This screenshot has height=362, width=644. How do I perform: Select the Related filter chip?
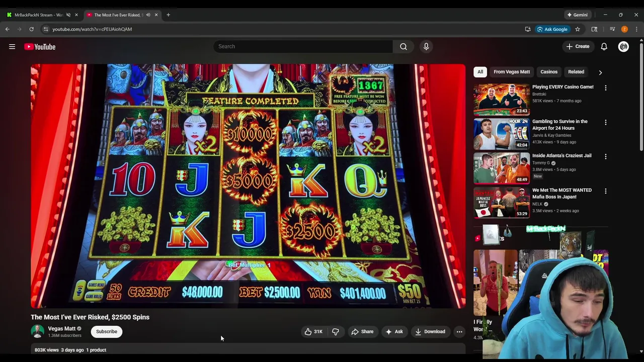click(576, 72)
